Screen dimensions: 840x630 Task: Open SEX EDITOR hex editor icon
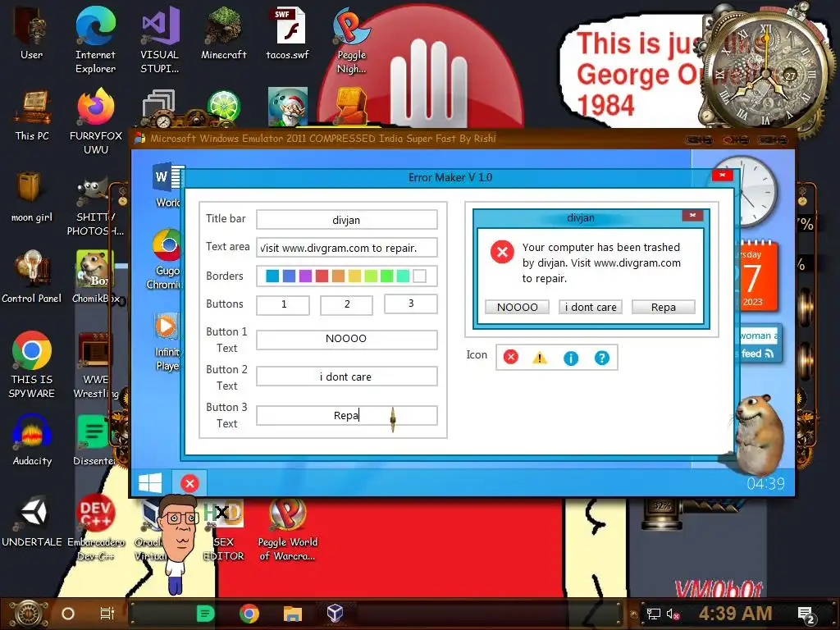click(x=223, y=531)
